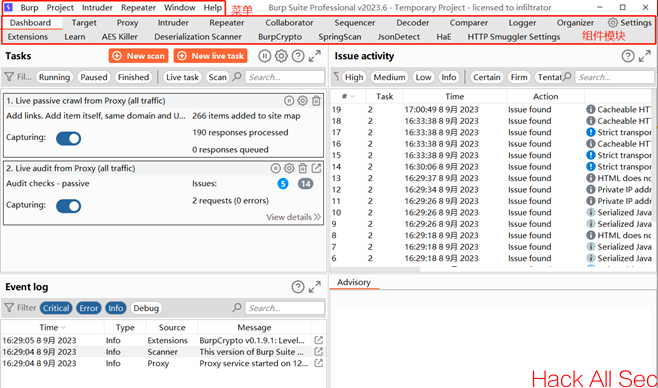Viewport: 658px width, 388px height.
Task: Click the Issue activity search field
Action: pos(614,77)
